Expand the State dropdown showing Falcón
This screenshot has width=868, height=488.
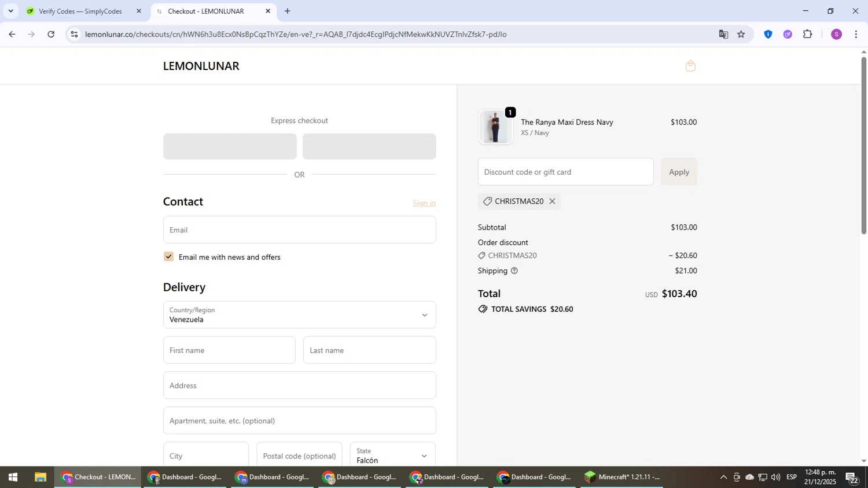coord(393,456)
